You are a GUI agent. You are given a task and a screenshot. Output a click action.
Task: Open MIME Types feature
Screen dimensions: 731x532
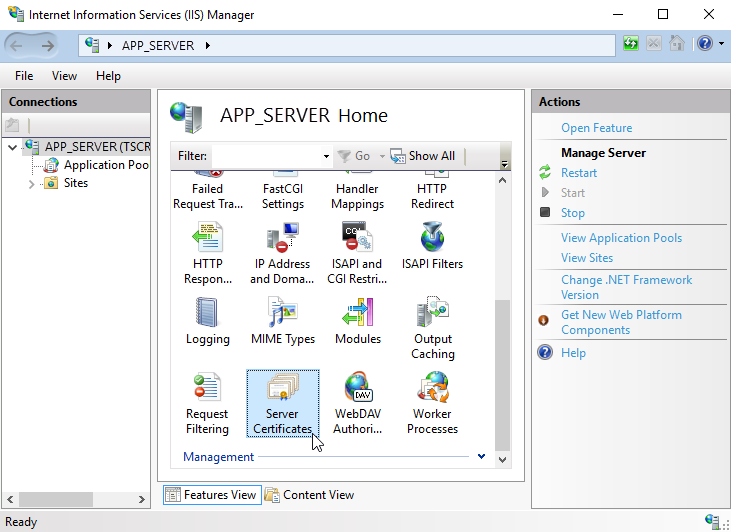click(283, 321)
